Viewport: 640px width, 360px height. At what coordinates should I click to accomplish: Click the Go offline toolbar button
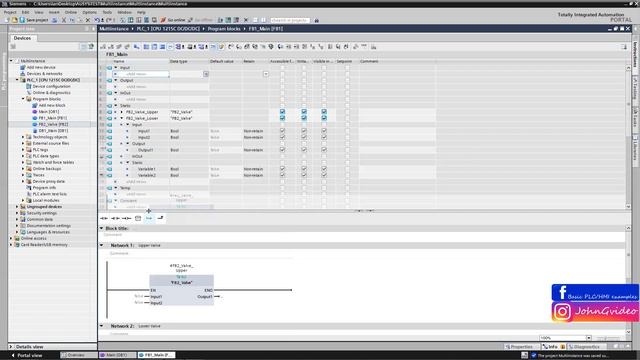[x=200, y=20]
